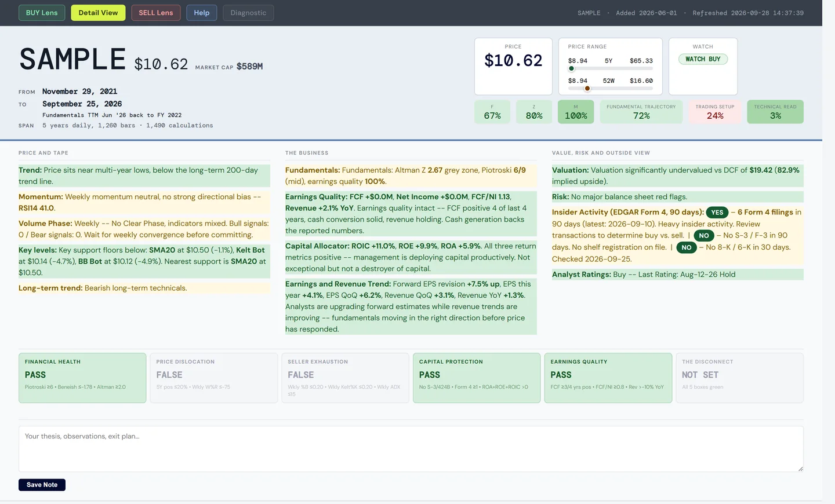The image size is (835, 504).
Task: Open the SELL Lens view
Action: 156,13
